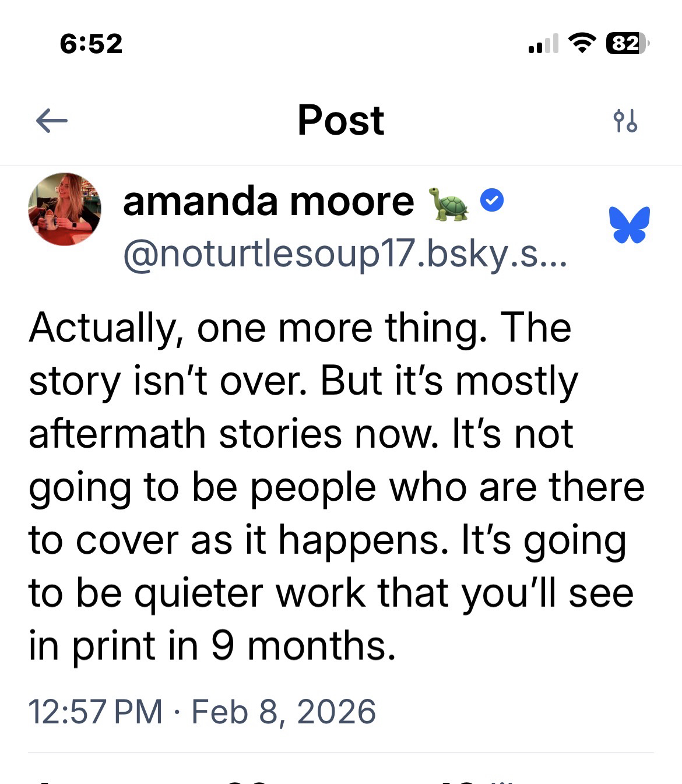
Task: Tap the "Actually, one more thing" line
Action: 300,328
